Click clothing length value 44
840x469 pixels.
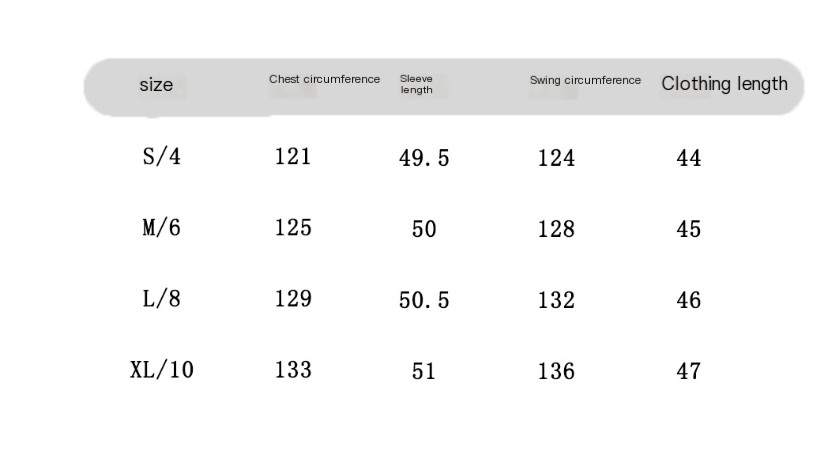click(x=688, y=158)
